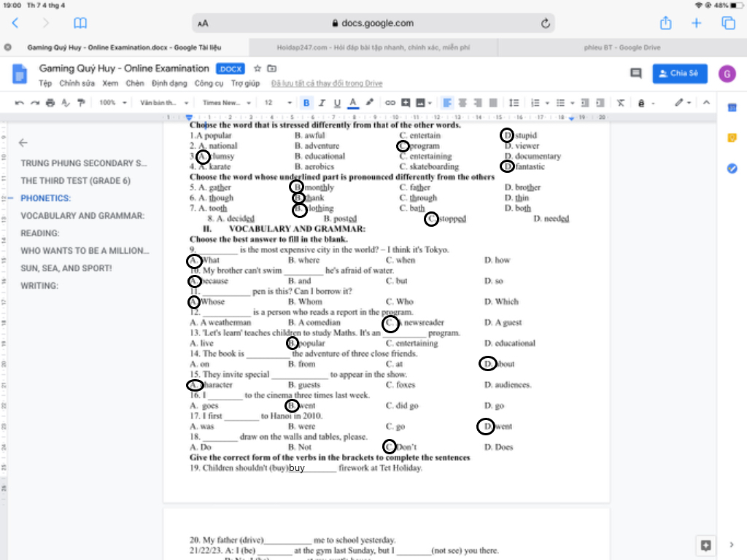Expand the insert image dropdown arrow

tap(430, 103)
